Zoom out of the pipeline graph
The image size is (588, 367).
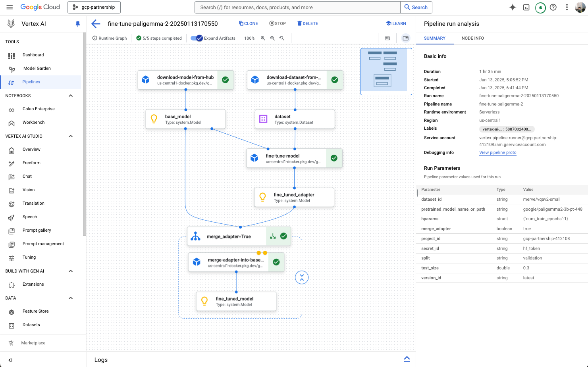pos(272,38)
